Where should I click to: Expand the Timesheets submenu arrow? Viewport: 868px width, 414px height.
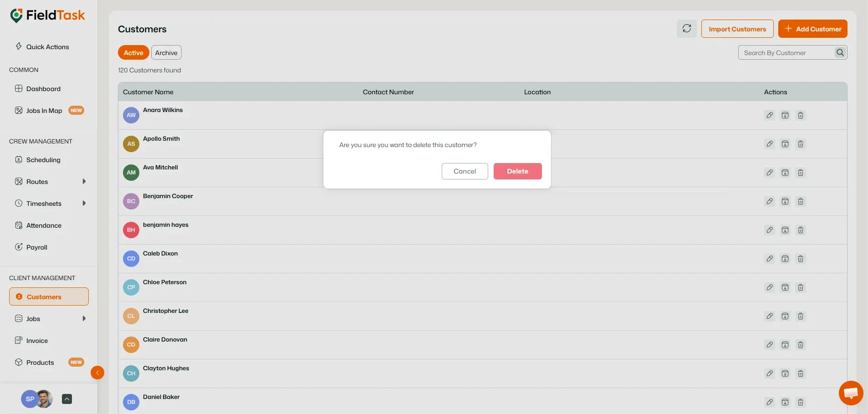click(x=84, y=203)
